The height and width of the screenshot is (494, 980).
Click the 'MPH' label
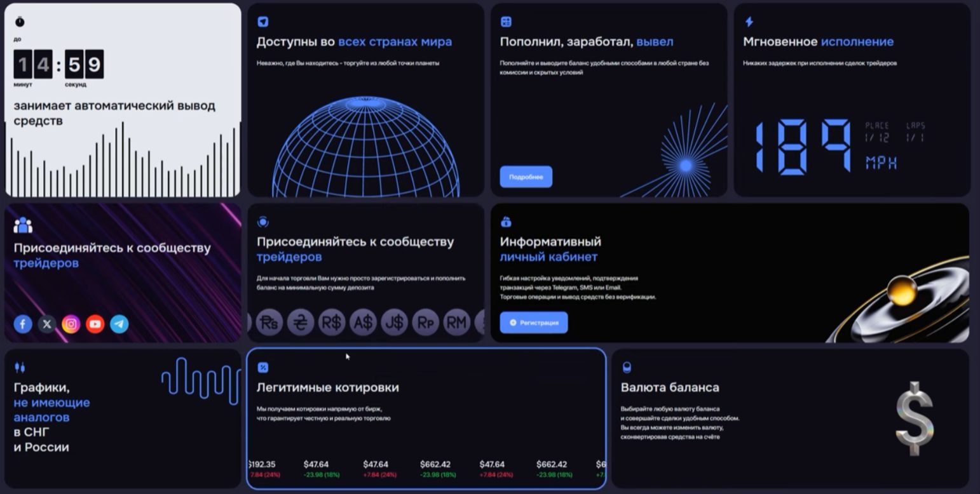[881, 163]
